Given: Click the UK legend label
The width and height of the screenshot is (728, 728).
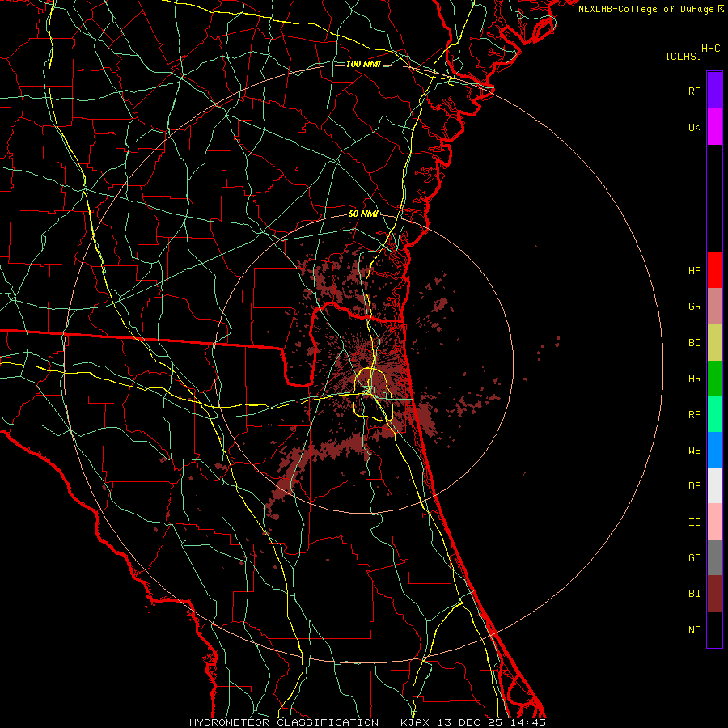Looking at the screenshot, I should [x=694, y=127].
